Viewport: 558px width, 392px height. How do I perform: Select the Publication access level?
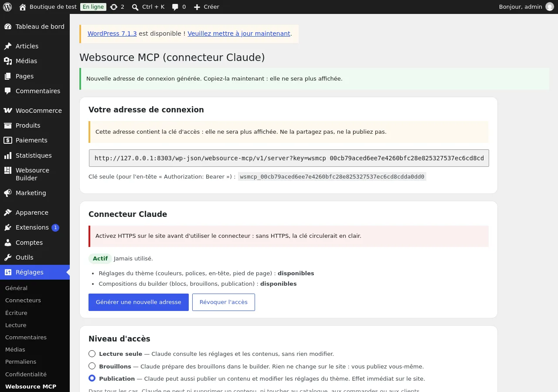[x=92, y=378]
